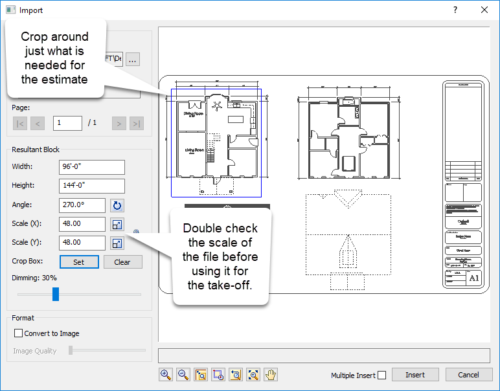The width and height of the screenshot is (500, 391).
Task: Click the Scale (Y) calibrate icon
Action: [x=117, y=243]
